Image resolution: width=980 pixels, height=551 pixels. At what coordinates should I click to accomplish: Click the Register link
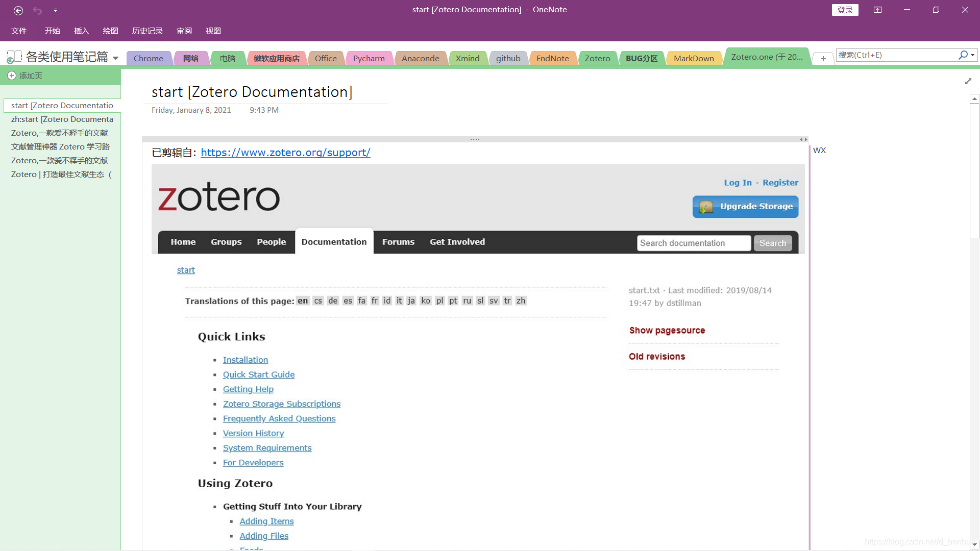tap(780, 183)
